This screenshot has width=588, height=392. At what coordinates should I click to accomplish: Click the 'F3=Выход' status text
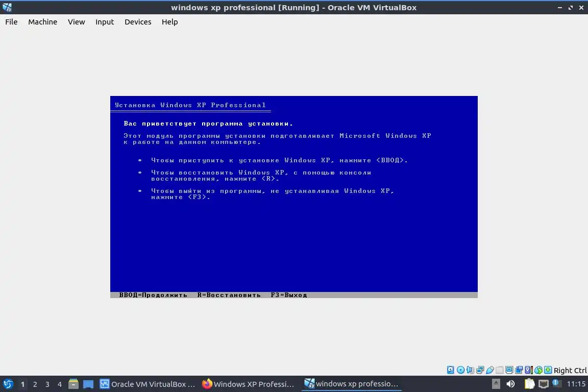(289, 295)
